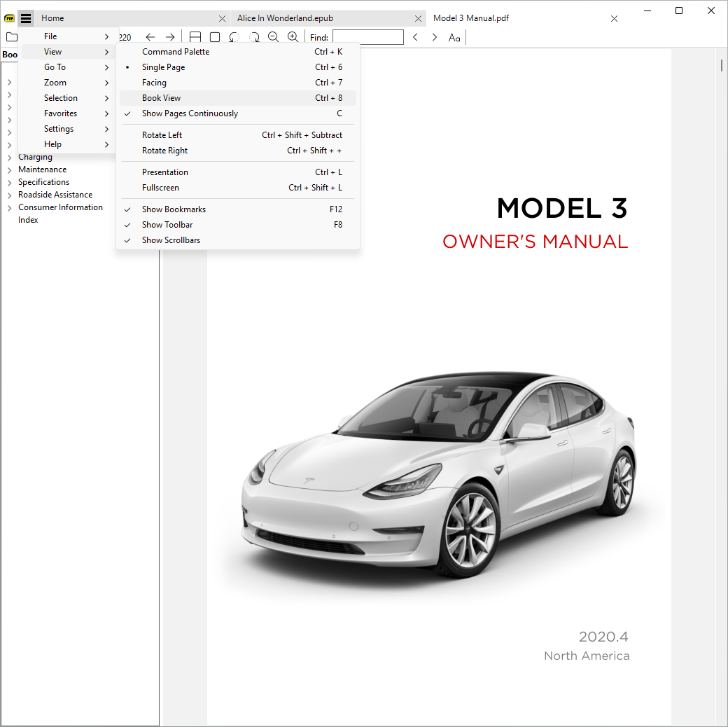This screenshot has height=727, width=728.
Task: Close the Alice In Wonderland.epub tab
Action: [x=418, y=19]
